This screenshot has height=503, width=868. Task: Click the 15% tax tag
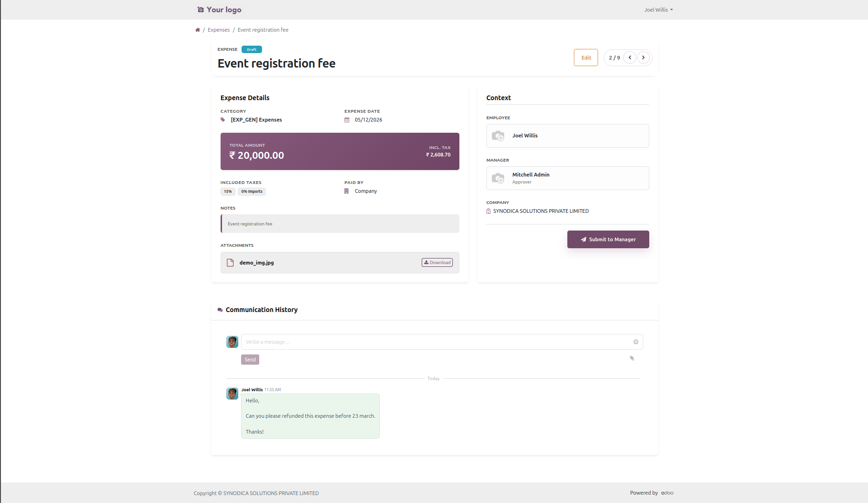click(228, 191)
